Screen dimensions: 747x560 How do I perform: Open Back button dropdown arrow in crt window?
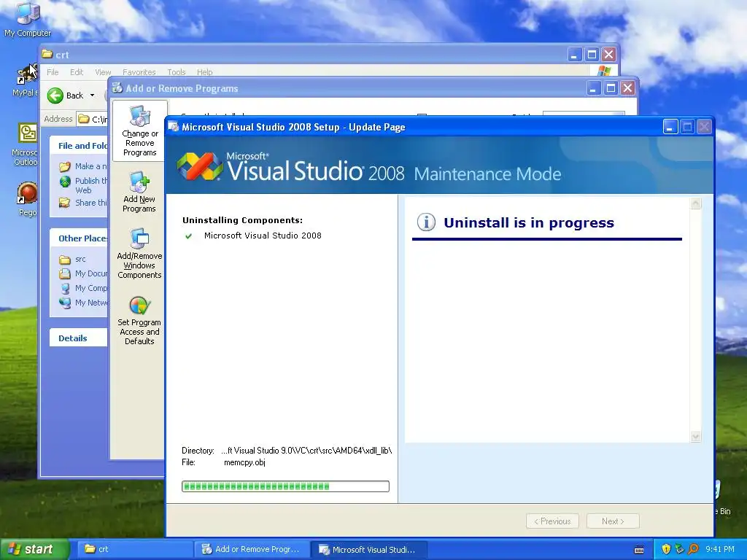[x=92, y=96]
